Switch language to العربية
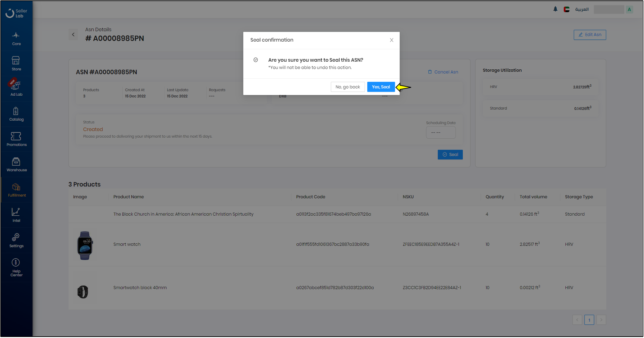Screen dimensions: 644x338 pos(582,9)
